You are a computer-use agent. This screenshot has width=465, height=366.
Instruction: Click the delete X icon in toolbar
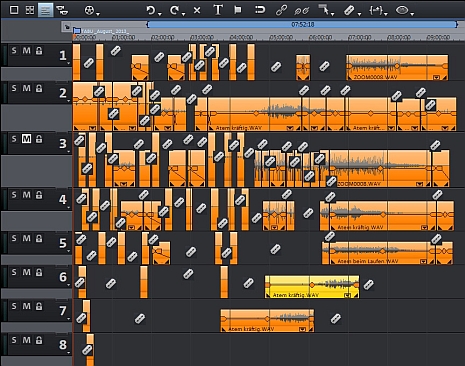point(197,11)
